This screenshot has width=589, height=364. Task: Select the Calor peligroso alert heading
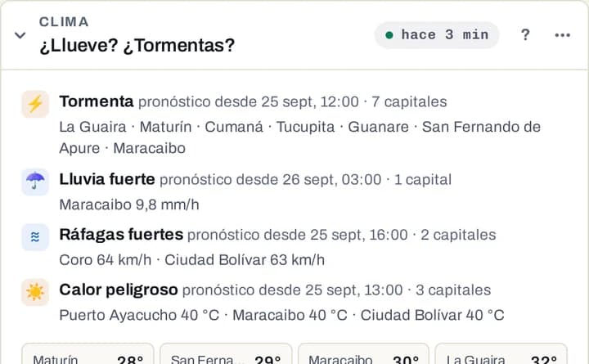119,290
